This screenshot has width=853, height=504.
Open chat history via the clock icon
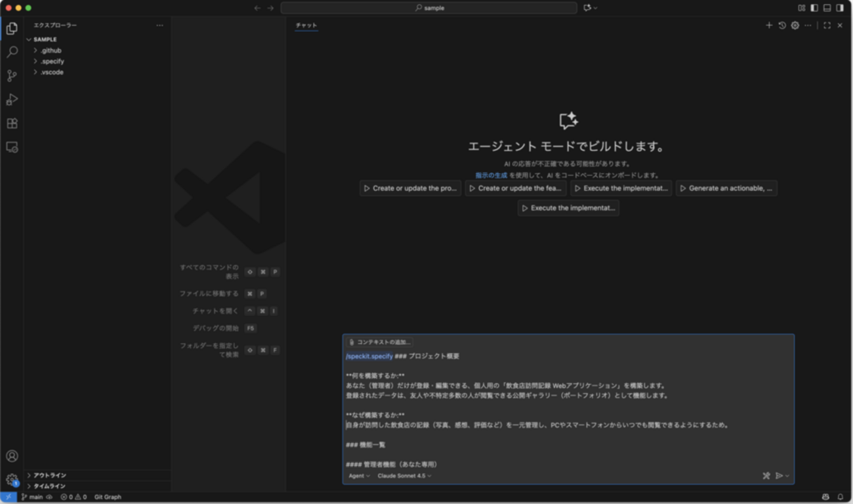click(781, 25)
